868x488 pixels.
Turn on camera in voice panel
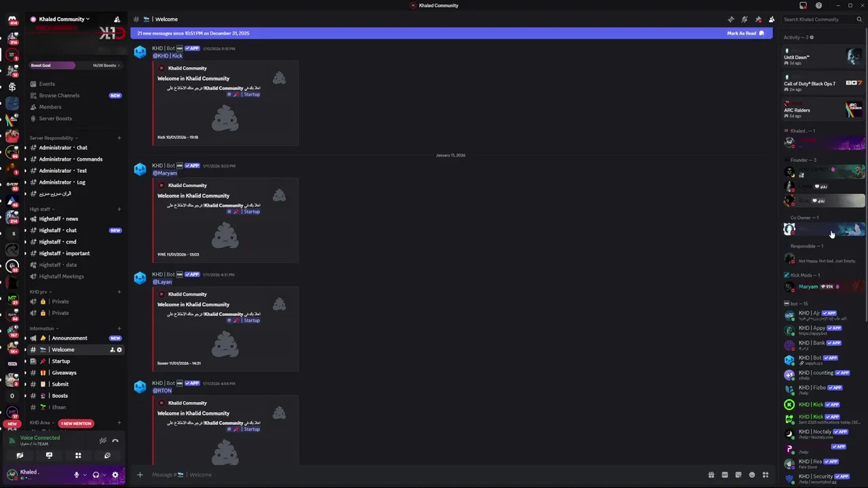pyautogui.click(x=20, y=455)
